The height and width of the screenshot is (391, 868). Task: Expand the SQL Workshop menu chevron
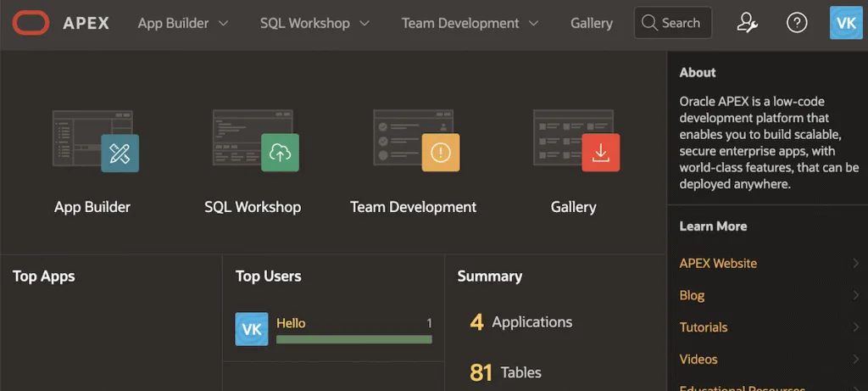(x=364, y=23)
